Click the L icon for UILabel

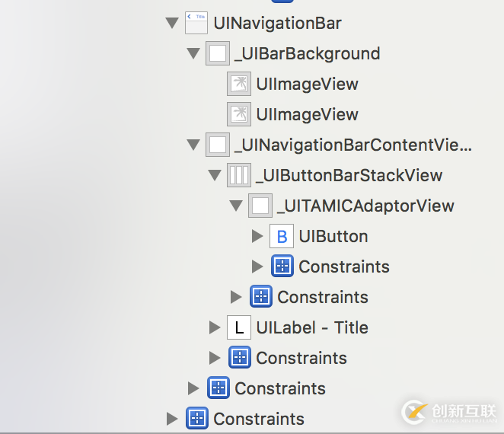239,327
